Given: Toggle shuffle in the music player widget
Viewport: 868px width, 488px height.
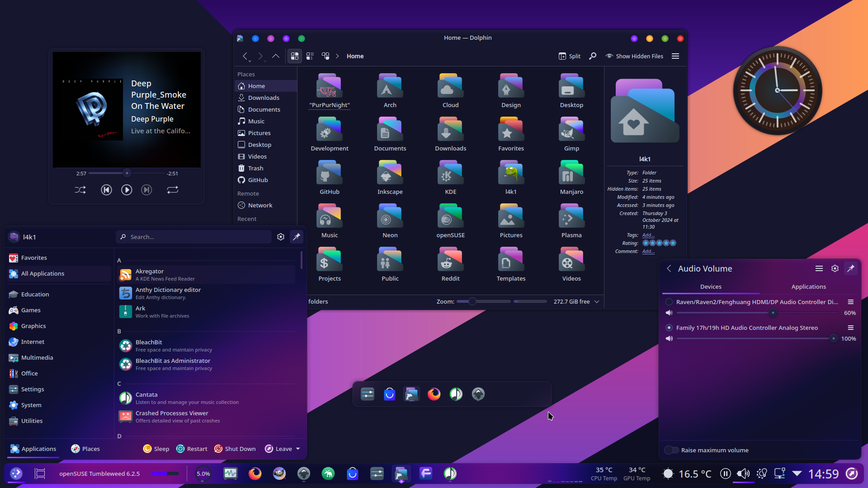Looking at the screenshot, I should 80,190.
